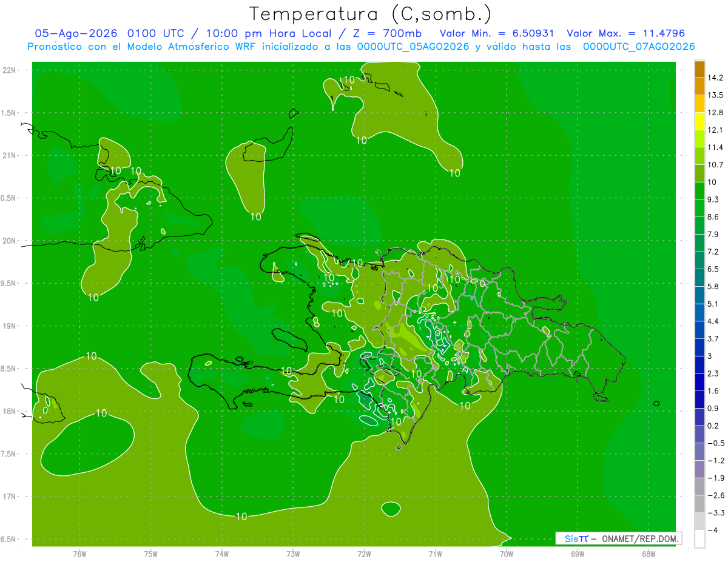
Task: Click the 7.9 label on the color scale
Action: pyautogui.click(x=713, y=235)
